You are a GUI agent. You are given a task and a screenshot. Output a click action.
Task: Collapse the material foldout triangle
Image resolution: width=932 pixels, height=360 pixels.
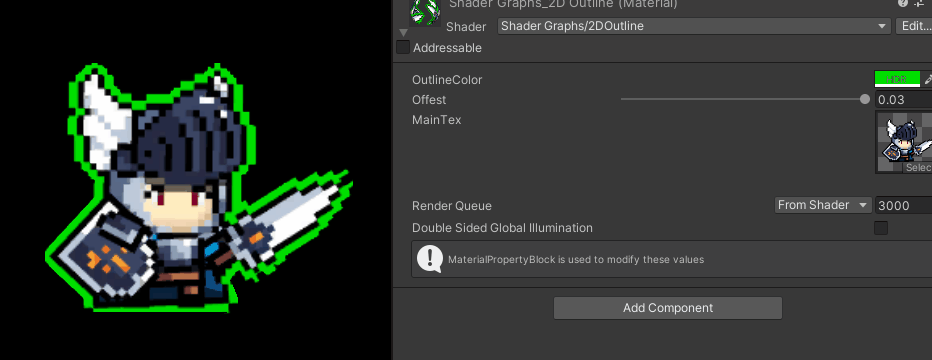pyautogui.click(x=404, y=32)
